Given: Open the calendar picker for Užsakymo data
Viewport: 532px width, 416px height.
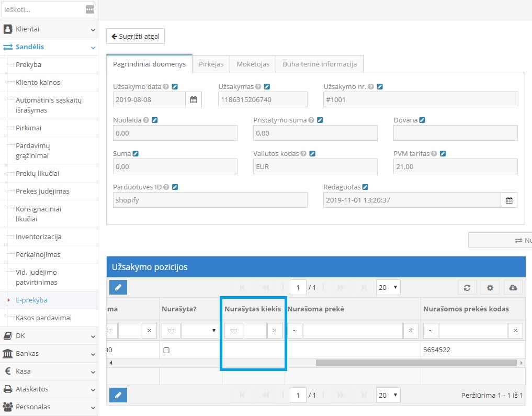Looking at the screenshot, I should pyautogui.click(x=194, y=99).
